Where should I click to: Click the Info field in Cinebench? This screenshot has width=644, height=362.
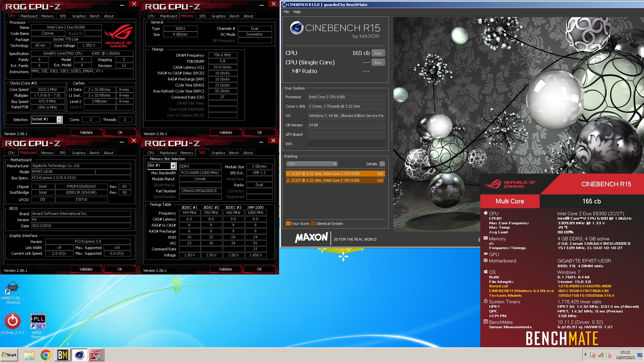click(x=346, y=144)
